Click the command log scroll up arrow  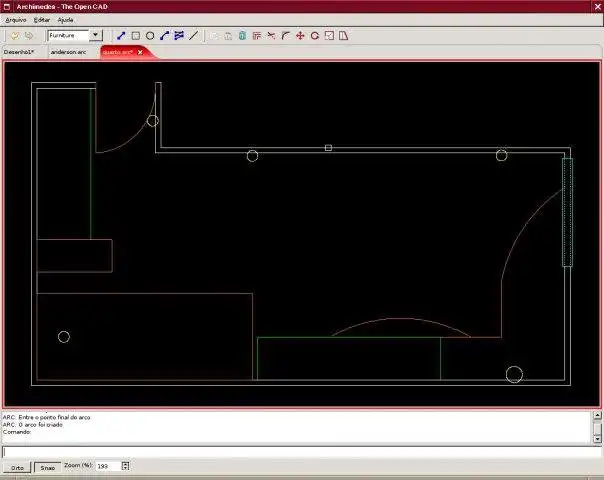pos(597,415)
